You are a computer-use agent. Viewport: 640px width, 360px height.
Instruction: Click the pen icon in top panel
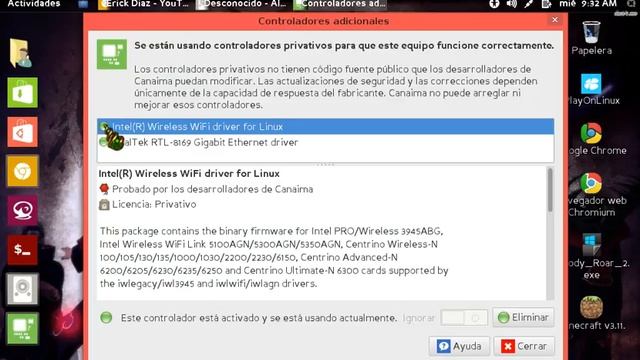pos(529,4)
